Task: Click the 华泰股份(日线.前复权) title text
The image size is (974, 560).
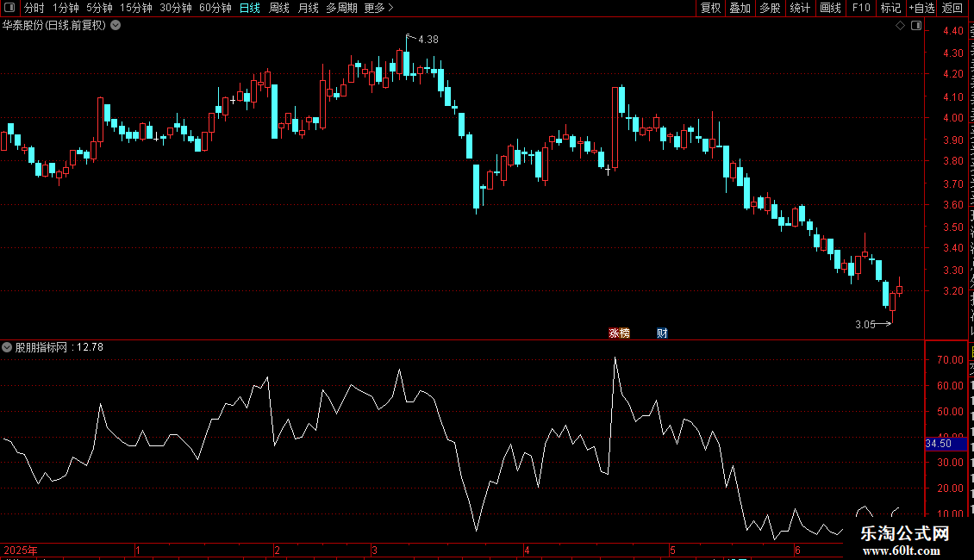Action: point(54,26)
